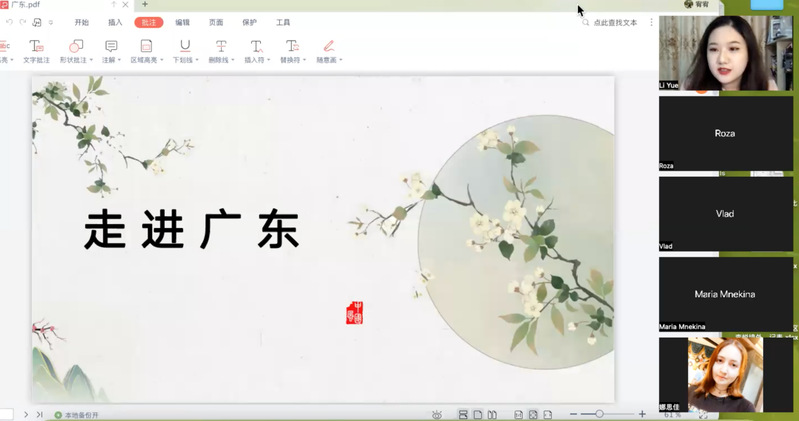
Task: Expand the 随意画 dropdown arrow
Action: click(x=341, y=60)
